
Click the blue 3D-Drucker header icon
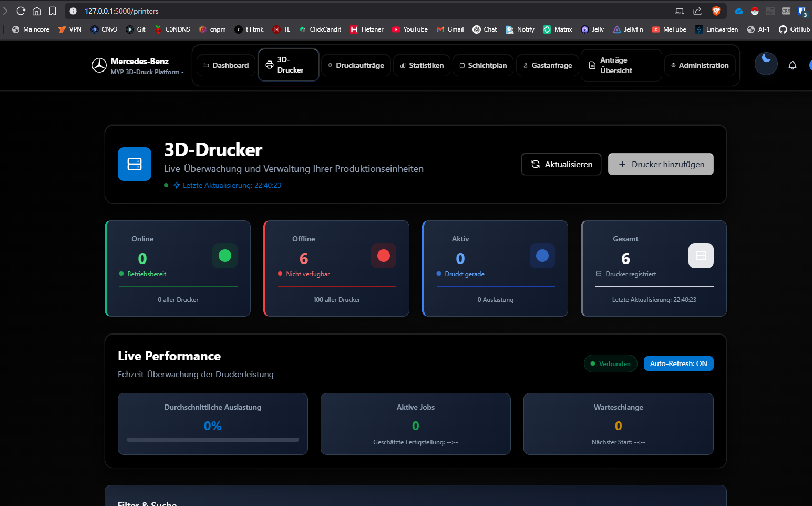tap(135, 164)
